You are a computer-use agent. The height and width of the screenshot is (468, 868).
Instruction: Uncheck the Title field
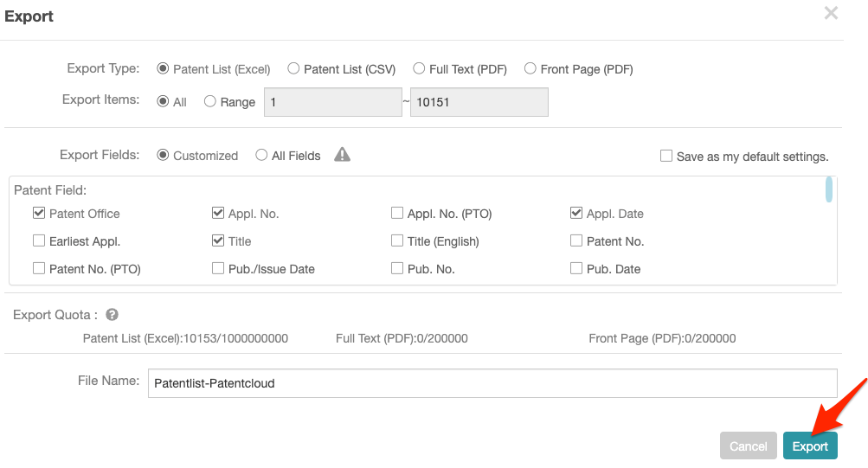pyautogui.click(x=218, y=240)
